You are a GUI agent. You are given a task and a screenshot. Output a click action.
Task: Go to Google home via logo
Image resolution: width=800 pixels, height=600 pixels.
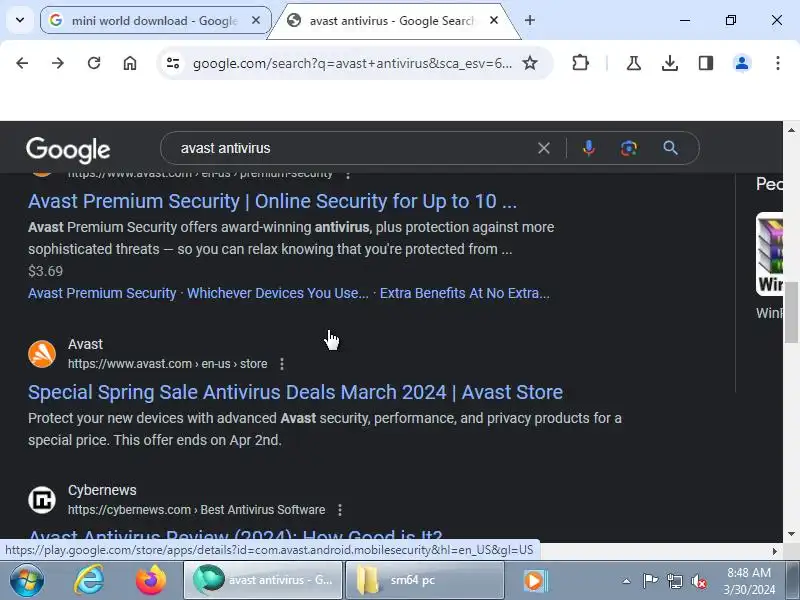pyautogui.click(x=68, y=149)
